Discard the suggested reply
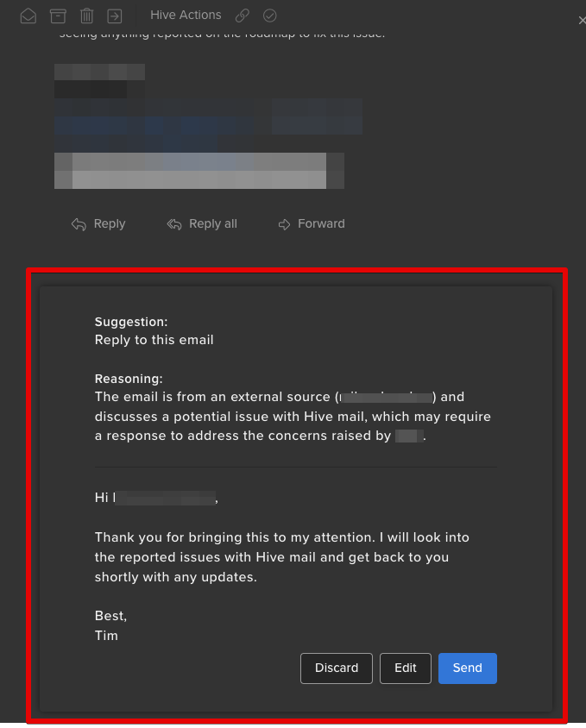The height and width of the screenshot is (728, 586). point(337,668)
